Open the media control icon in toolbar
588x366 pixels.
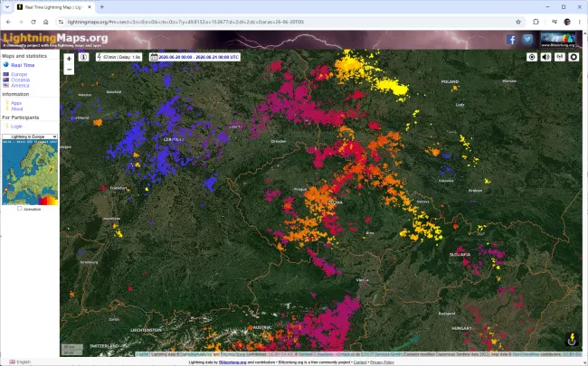555,22
